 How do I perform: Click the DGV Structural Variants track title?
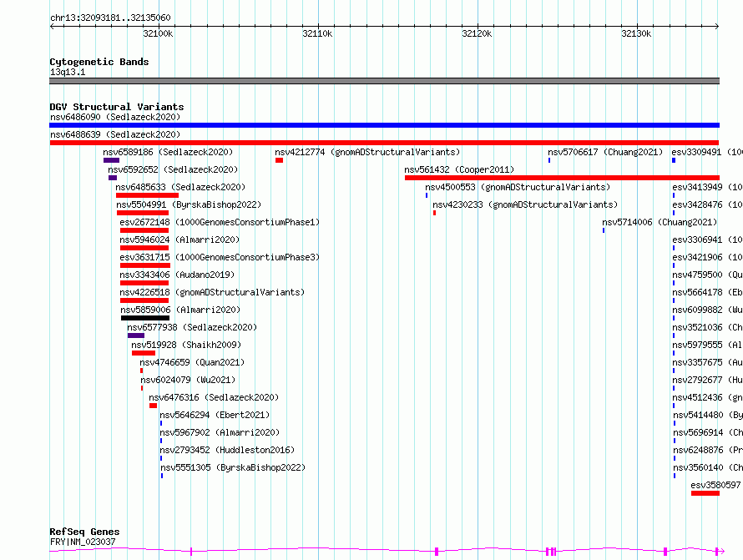pyautogui.click(x=117, y=107)
